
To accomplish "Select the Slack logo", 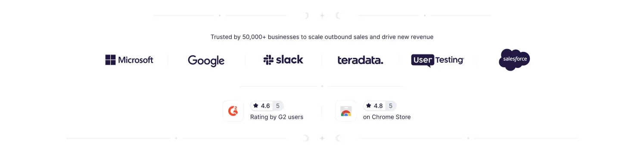I will click(x=283, y=60).
